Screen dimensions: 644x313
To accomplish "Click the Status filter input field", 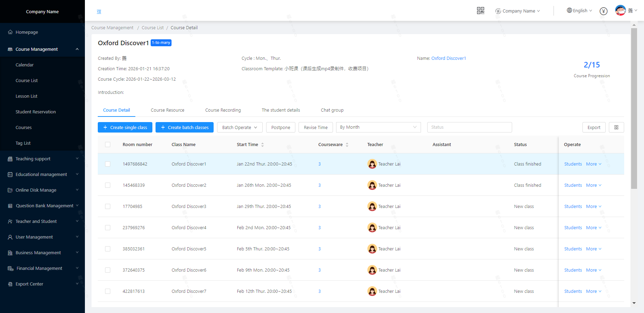I will click(x=469, y=127).
